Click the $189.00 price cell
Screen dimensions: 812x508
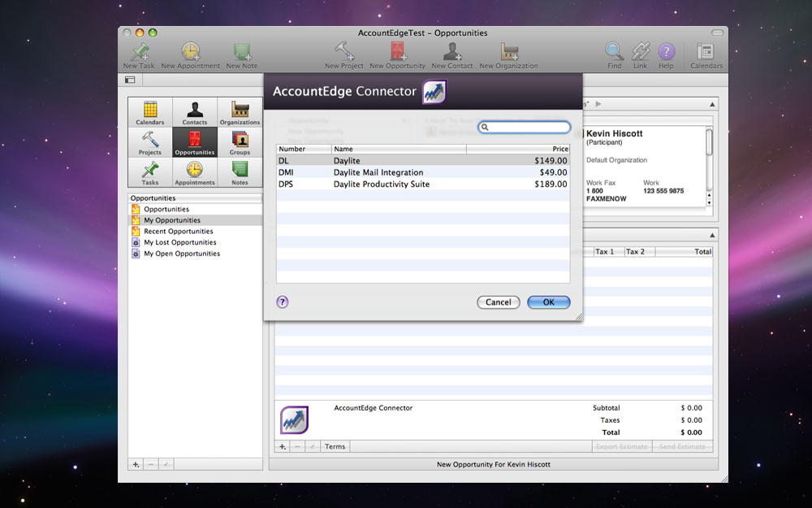pyautogui.click(x=551, y=184)
